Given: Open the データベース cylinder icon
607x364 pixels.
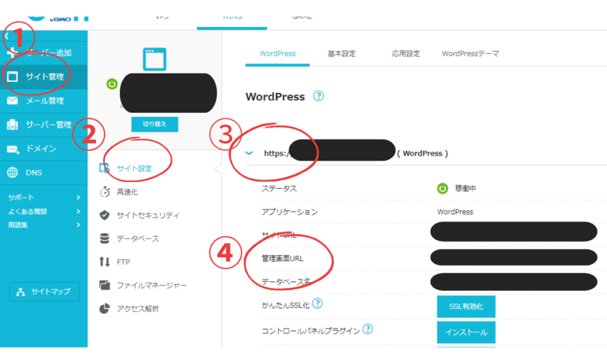Looking at the screenshot, I should pyautogui.click(x=104, y=238).
